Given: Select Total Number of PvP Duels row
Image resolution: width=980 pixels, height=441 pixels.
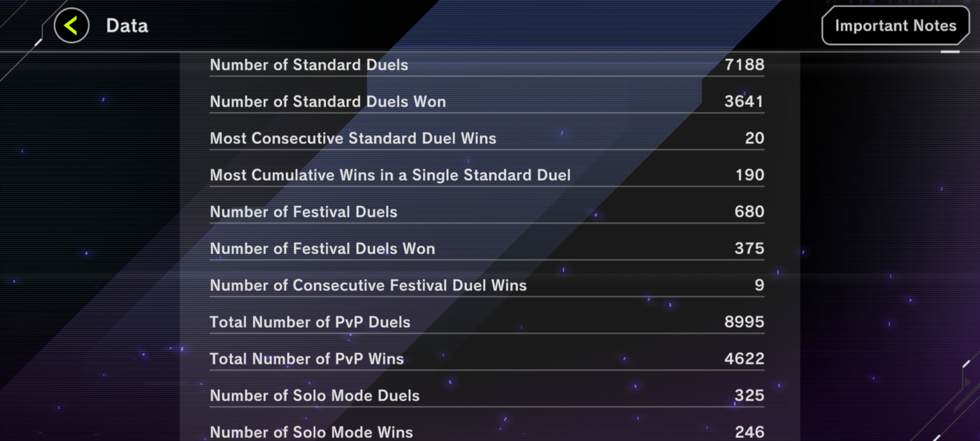Looking at the screenshot, I should pyautogui.click(x=487, y=322).
